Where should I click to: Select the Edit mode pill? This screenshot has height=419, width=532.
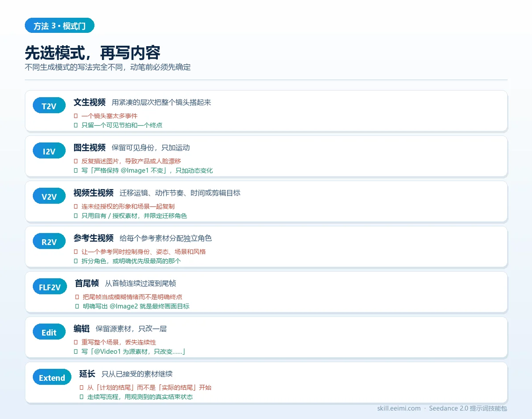[49, 332]
